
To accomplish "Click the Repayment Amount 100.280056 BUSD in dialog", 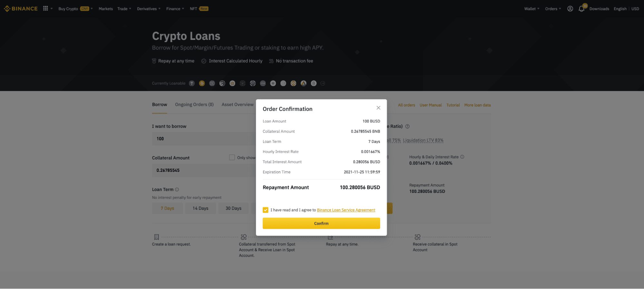I will [x=360, y=187].
